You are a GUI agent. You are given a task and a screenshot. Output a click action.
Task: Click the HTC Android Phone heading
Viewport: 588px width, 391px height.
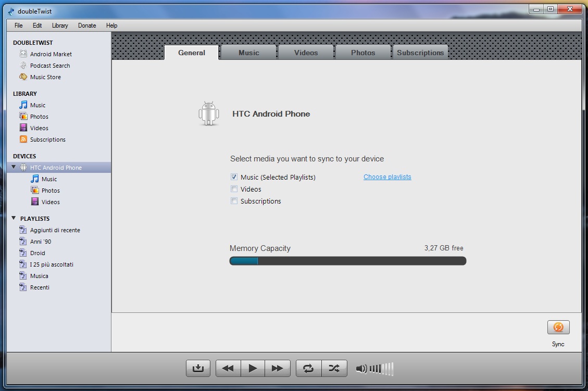[271, 114]
